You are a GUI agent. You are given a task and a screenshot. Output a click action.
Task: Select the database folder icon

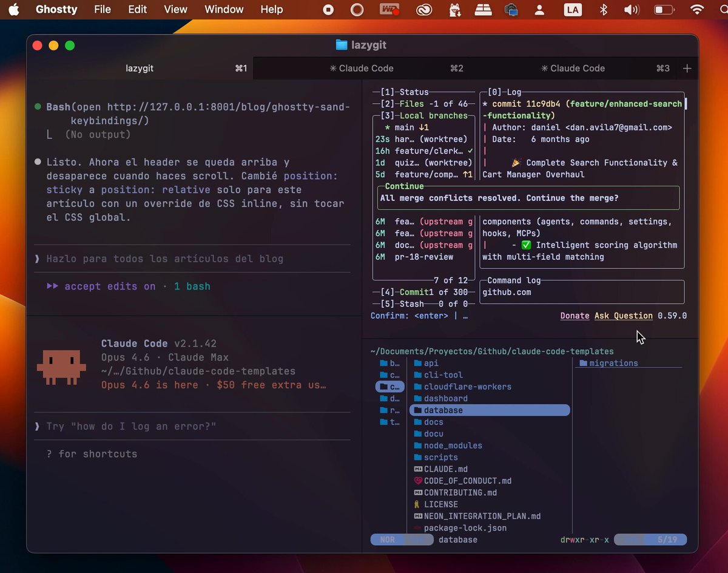[417, 410]
